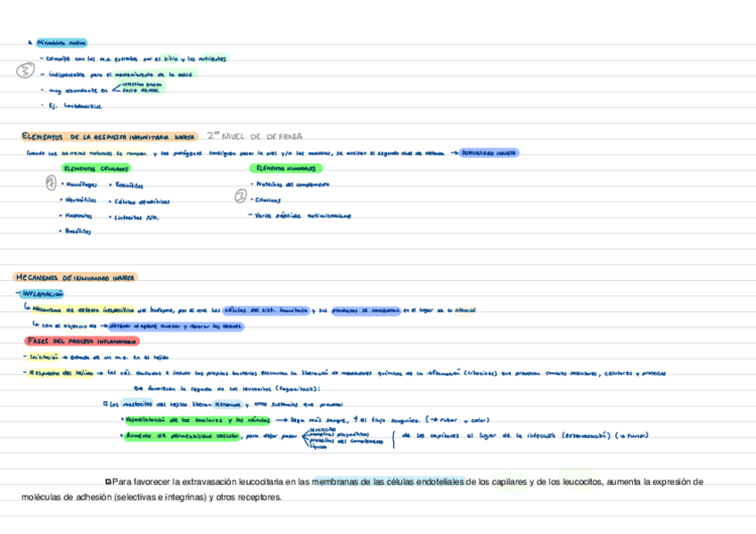Click the small square bullet before 'Para favorecer'
756x534 pixels.
tap(108, 481)
